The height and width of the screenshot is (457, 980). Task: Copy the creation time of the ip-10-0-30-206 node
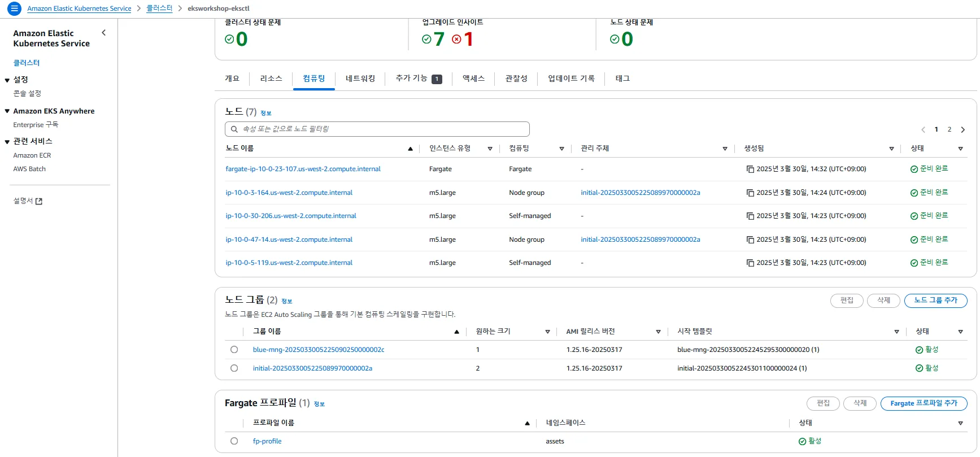pyautogui.click(x=750, y=216)
